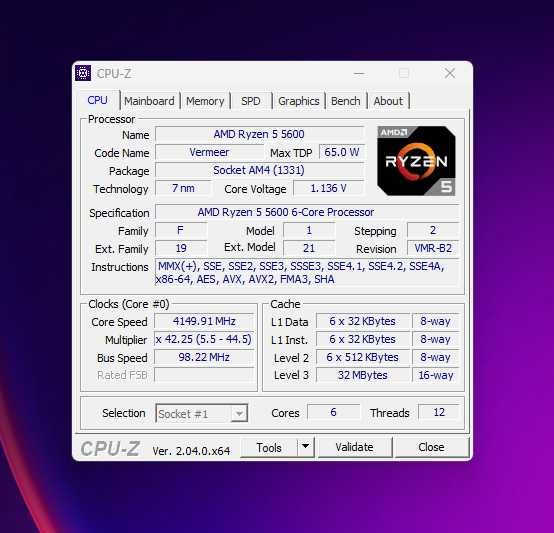
Task: Open the Memory tab
Action: pos(205,101)
